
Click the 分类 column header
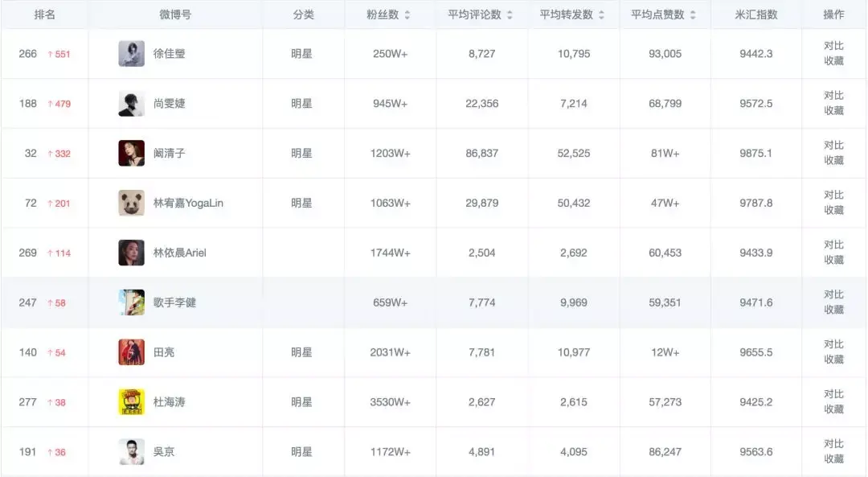pos(302,15)
